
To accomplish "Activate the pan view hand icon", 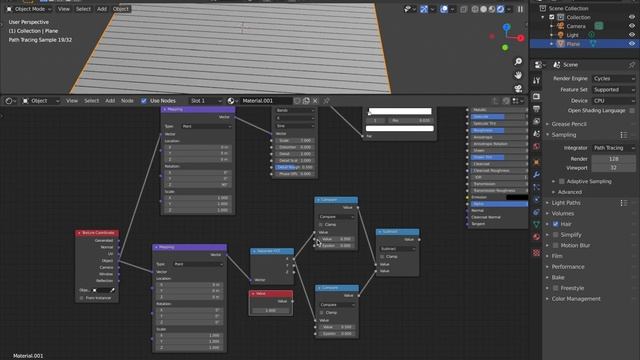I will point(518,75).
